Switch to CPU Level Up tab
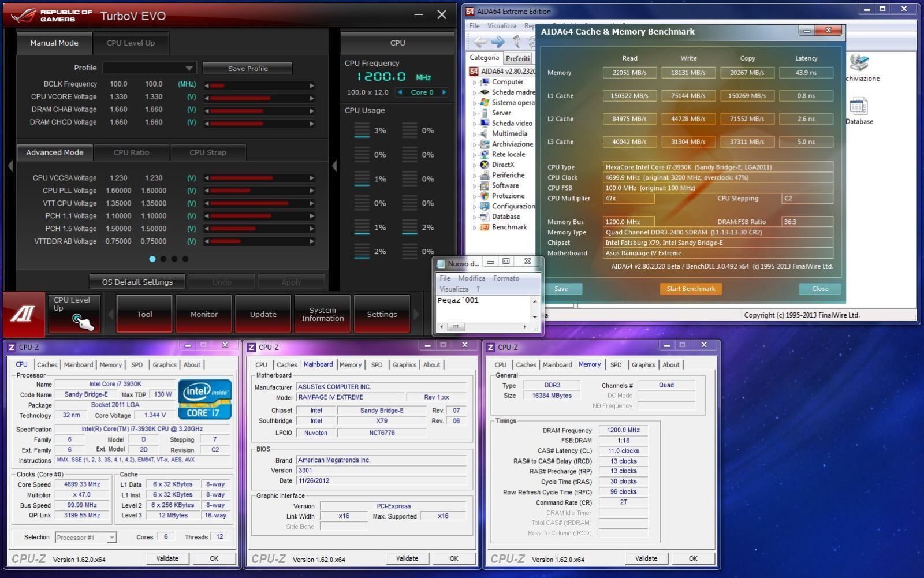Screen dimensions: 924x578 click(x=131, y=43)
